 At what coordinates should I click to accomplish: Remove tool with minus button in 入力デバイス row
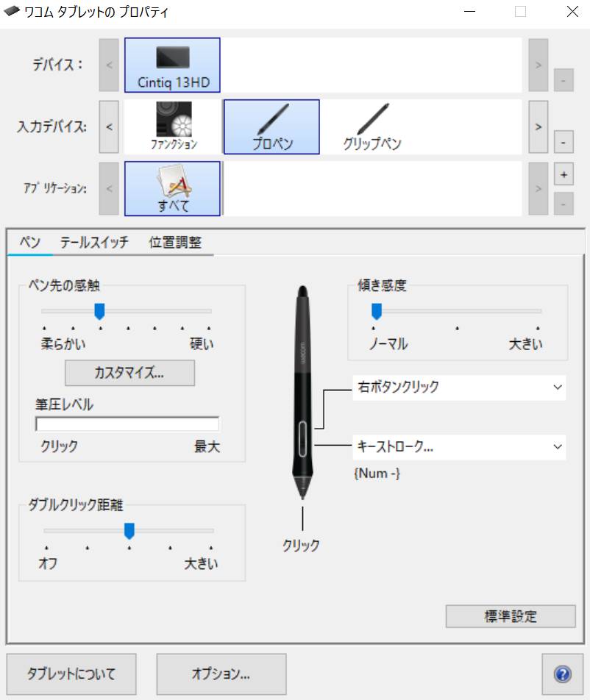(x=564, y=143)
